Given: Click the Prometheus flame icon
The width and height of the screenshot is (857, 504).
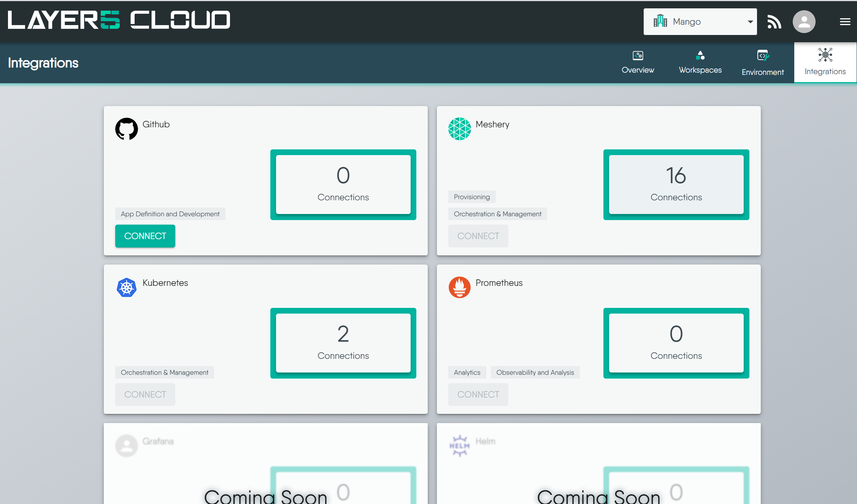Looking at the screenshot, I should point(459,287).
